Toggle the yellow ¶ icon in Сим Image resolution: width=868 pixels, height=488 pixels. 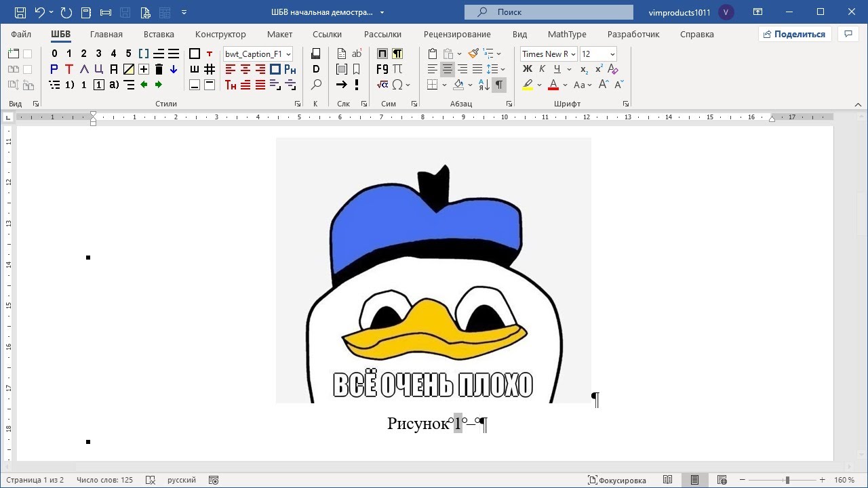[x=397, y=54]
